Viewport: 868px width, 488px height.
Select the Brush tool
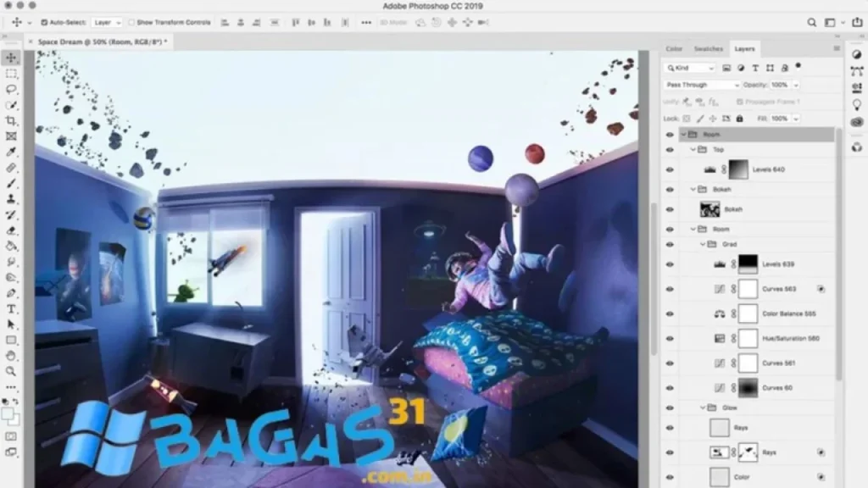[x=11, y=183]
